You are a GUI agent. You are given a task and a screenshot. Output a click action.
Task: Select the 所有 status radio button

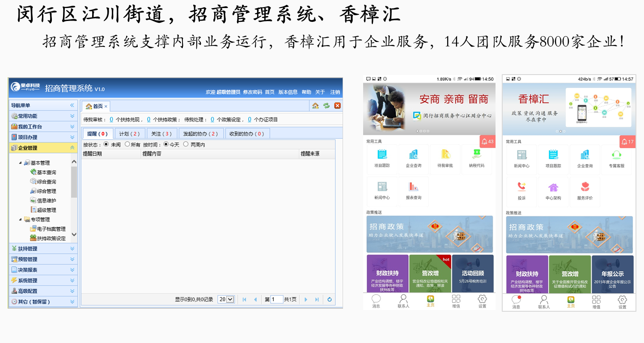point(127,145)
